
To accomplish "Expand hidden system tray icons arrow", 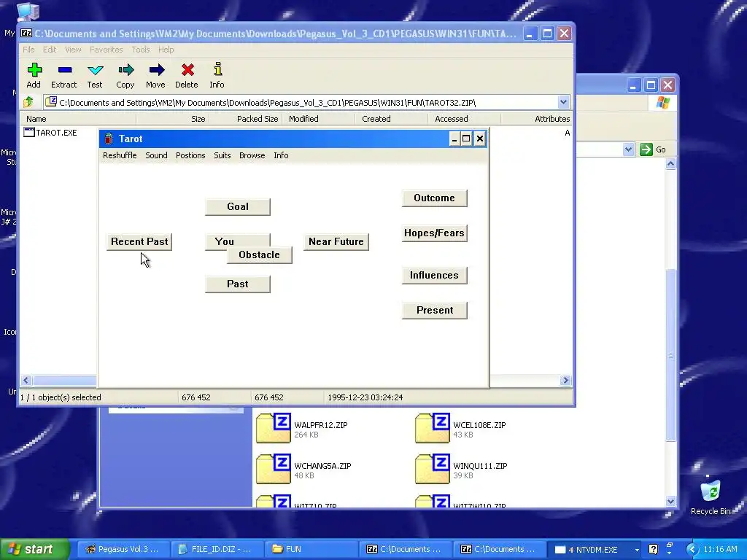I will click(692, 549).
